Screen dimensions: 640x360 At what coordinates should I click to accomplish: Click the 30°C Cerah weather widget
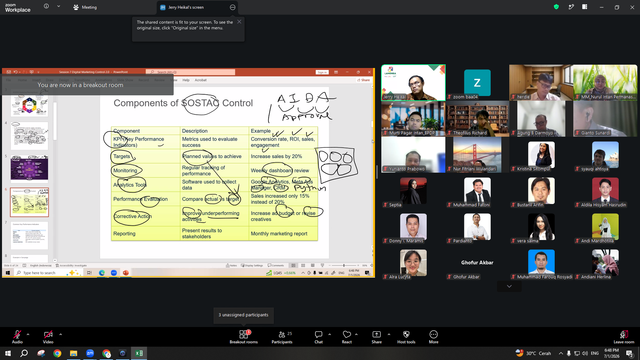point(533,353)
